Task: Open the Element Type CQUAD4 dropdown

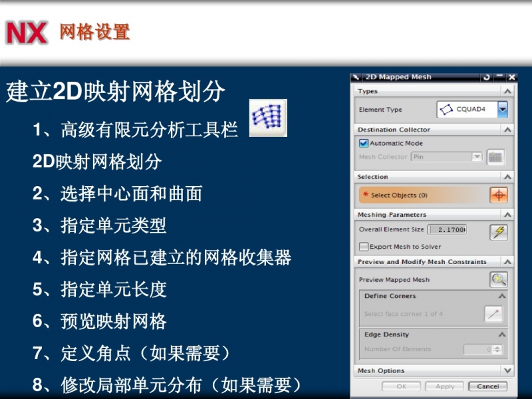Action: coord(502,110)
